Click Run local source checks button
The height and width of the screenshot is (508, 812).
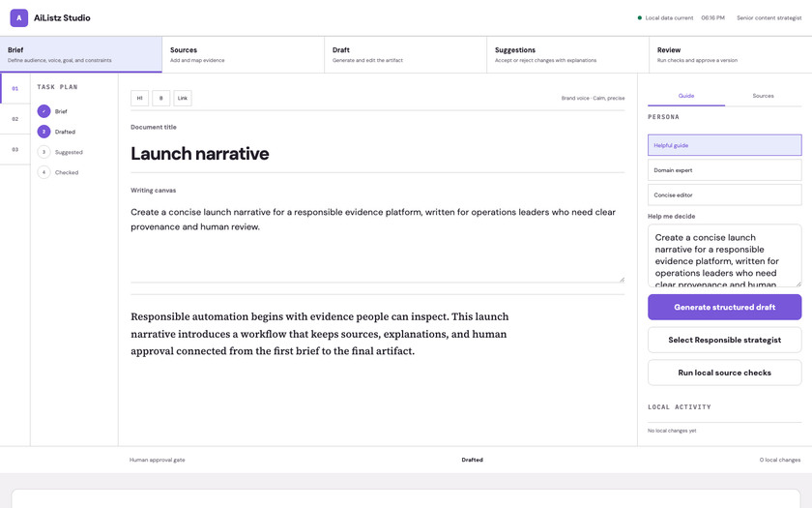point(724,373)
